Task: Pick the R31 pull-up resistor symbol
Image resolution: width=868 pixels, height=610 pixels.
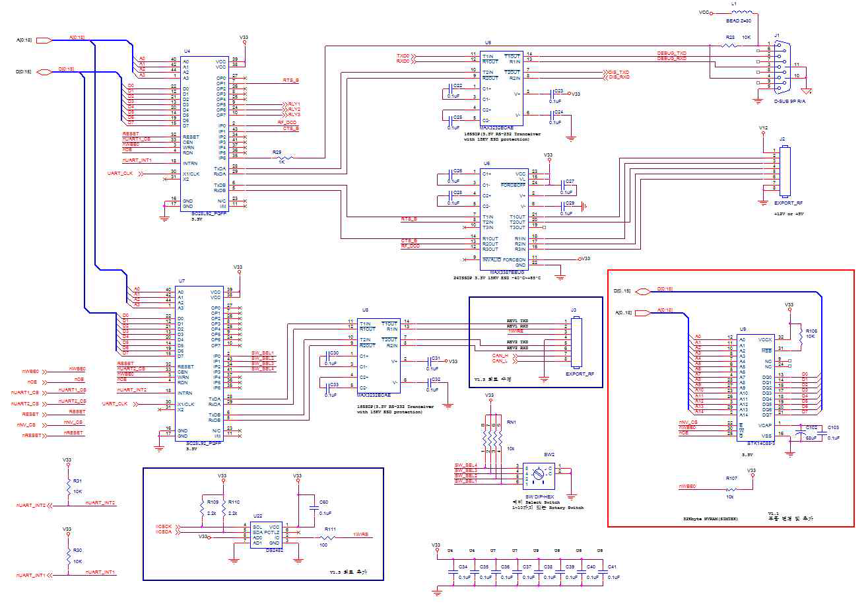Action: tap(68, 487)
